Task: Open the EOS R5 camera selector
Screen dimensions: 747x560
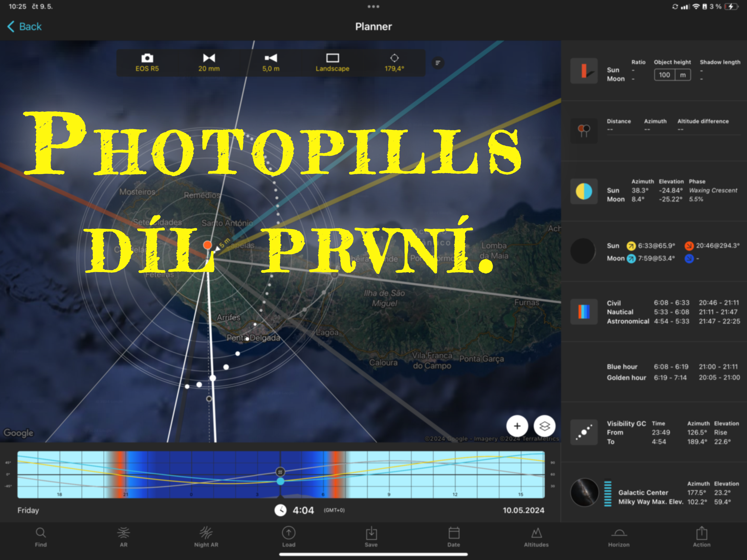Action: click(x=147, y=63)
